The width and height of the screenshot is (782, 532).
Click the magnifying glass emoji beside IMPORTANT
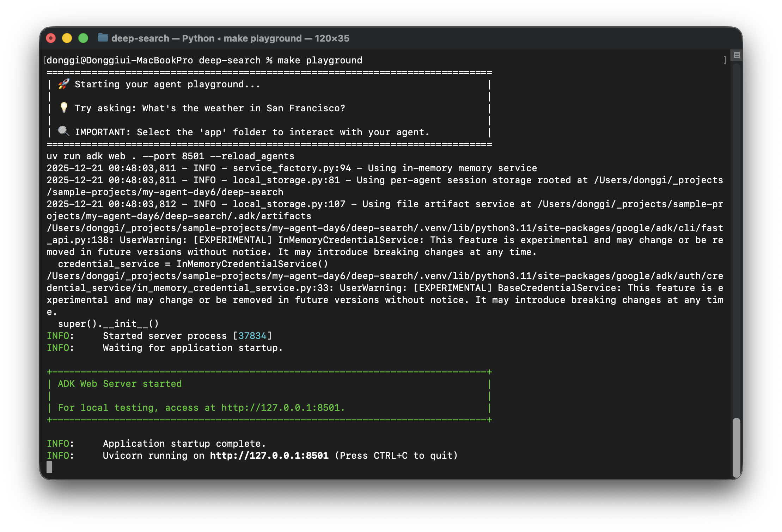click(x=64, y=131)
